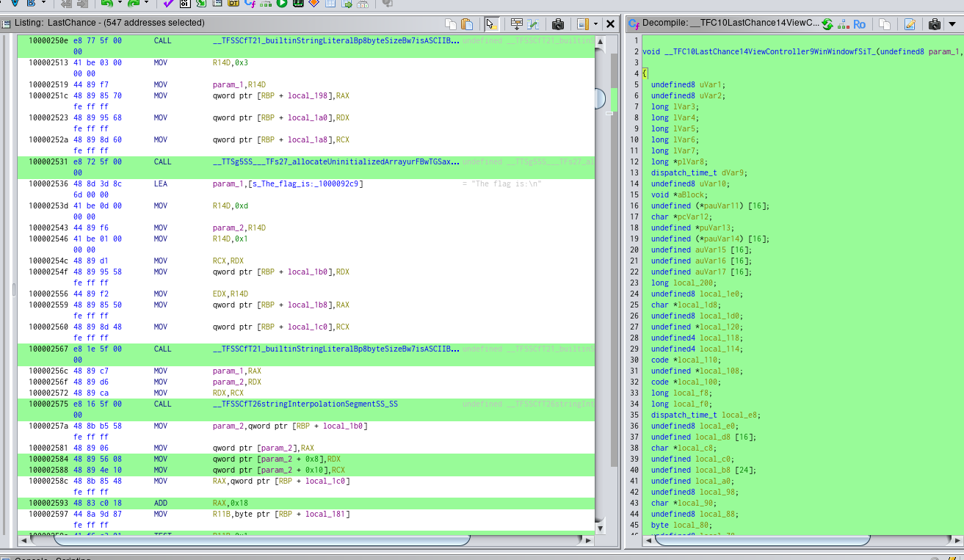The height and width of the screenshot is (560, 964).
Task: Click the Decompile horizontal scrollbar left arrow
Action: point(648,540)
